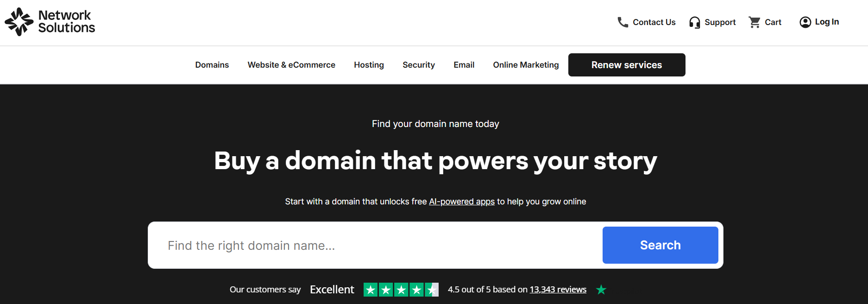The width and height of the screenshot is (868, 304).
Task: Click the "Buy a domain that powers your story" heading
Action: pos(435,161)
